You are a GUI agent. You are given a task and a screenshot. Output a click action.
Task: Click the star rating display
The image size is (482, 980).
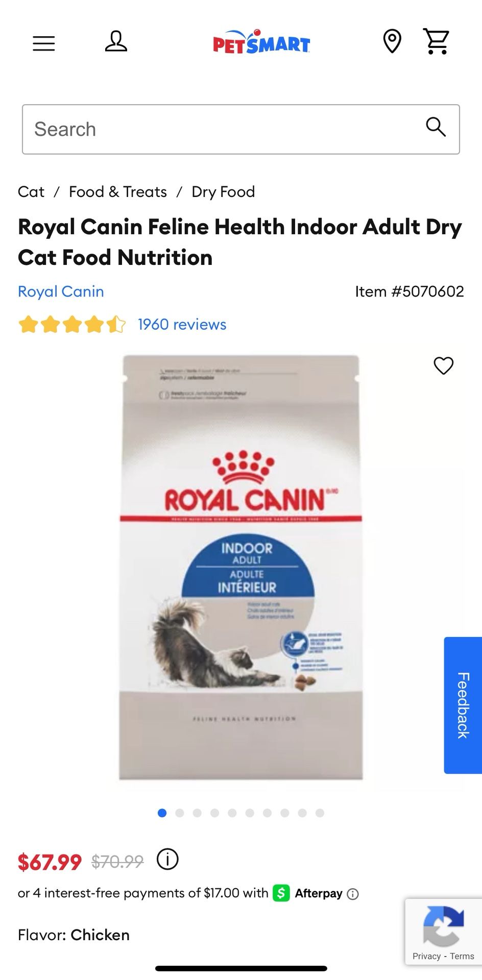tap(72, 325)
